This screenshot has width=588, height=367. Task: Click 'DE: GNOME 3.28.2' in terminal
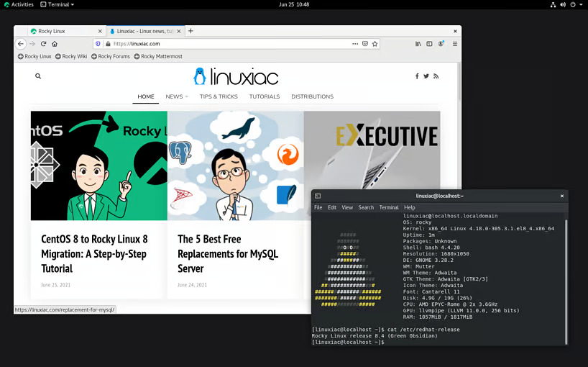click(428, 260)
